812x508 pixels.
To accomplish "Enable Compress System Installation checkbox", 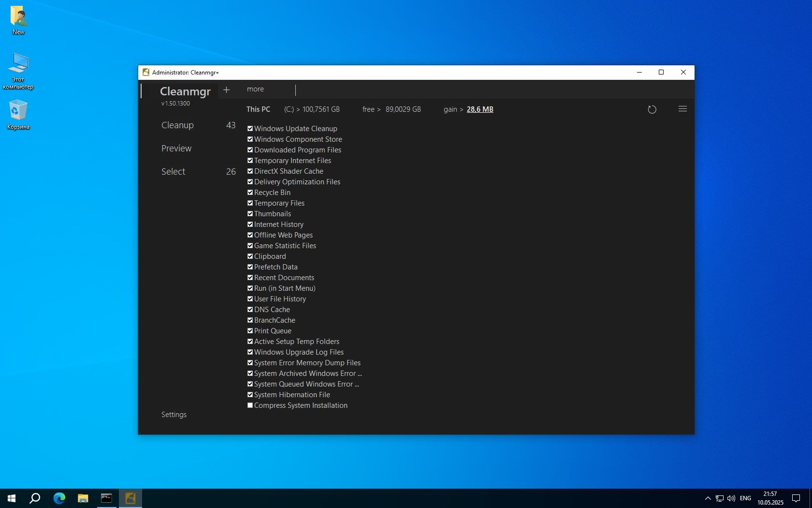I will click(250, 405).
